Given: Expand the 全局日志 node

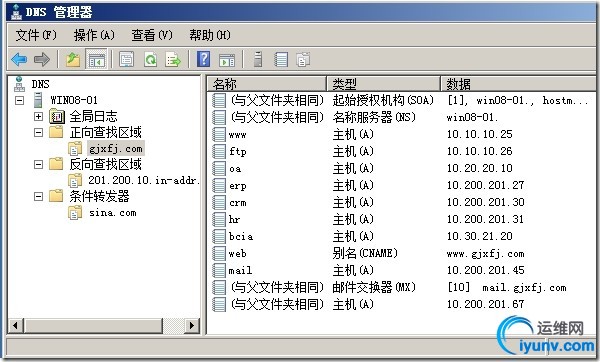Looking at the screenshot, I should [x=38, y=116].
